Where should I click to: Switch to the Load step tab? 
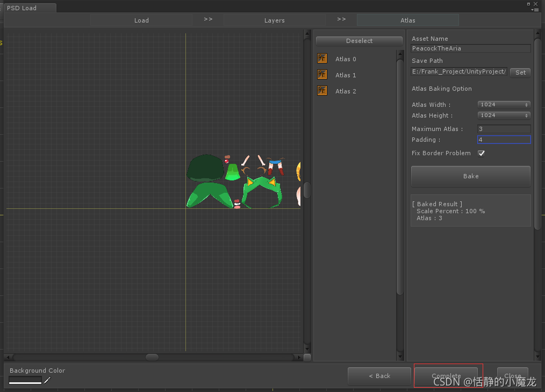pos(141,20)
